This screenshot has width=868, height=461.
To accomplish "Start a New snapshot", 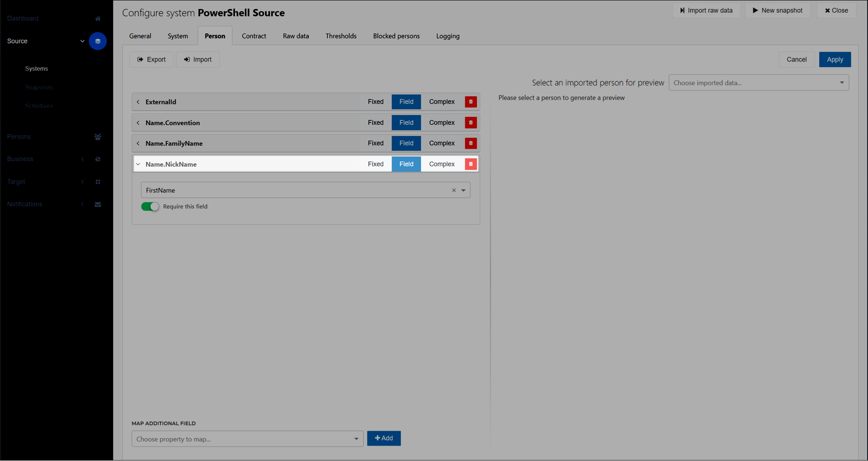I will 778,10.
